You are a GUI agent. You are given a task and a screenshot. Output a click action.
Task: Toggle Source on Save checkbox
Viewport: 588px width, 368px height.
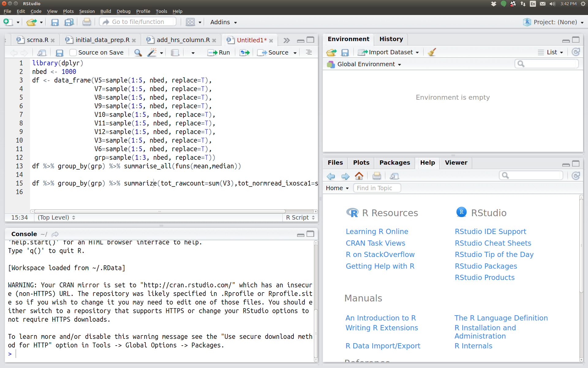(x=73, y=52)
